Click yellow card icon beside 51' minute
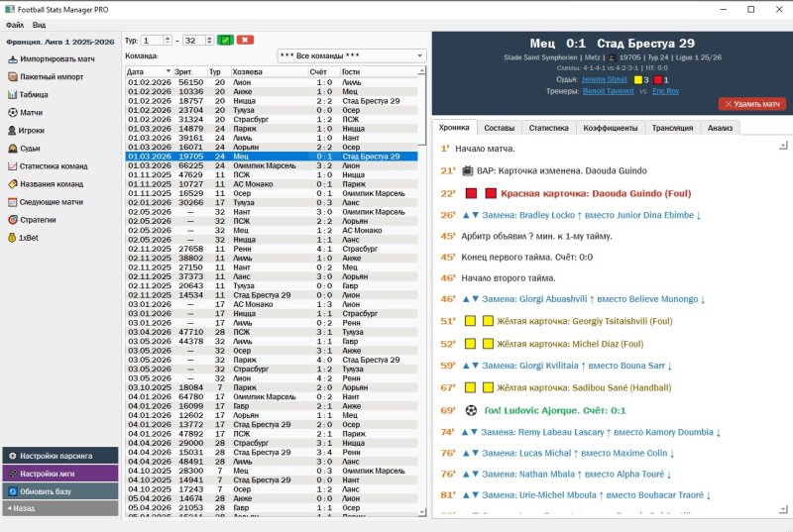This screenshot has width=793, height=532. pyautogui.click(x=470, y=321)
